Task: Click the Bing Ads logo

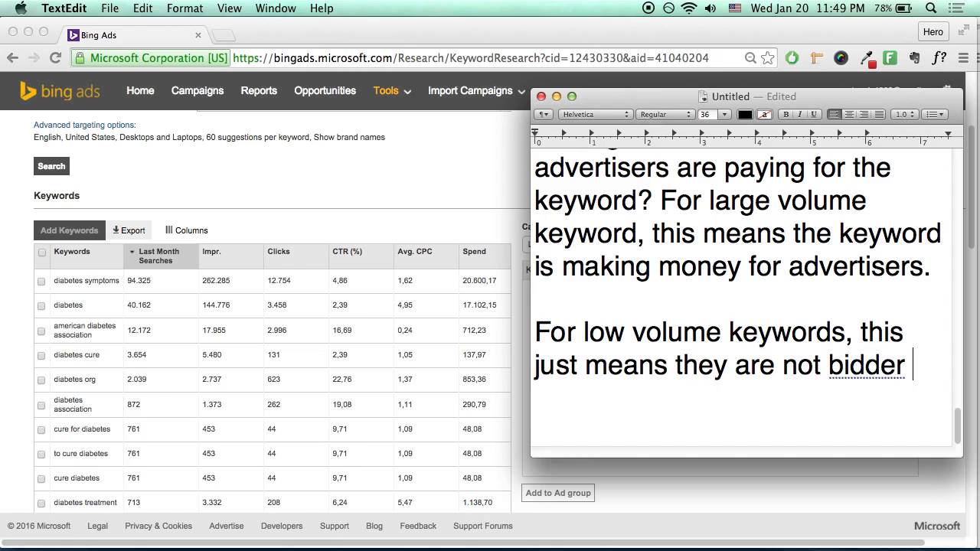Action: (x=60, y=91)
